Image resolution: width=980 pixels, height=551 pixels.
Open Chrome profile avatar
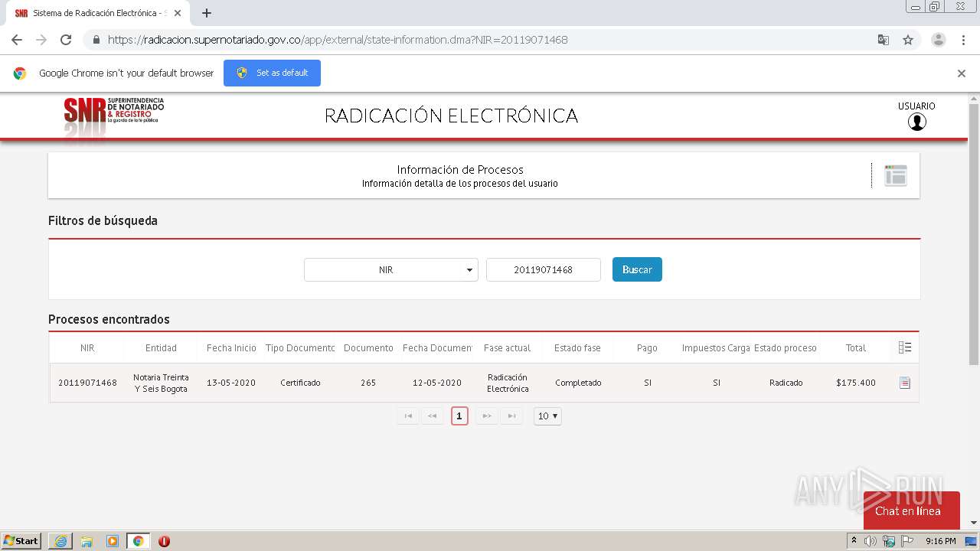[x=938, y=40]
